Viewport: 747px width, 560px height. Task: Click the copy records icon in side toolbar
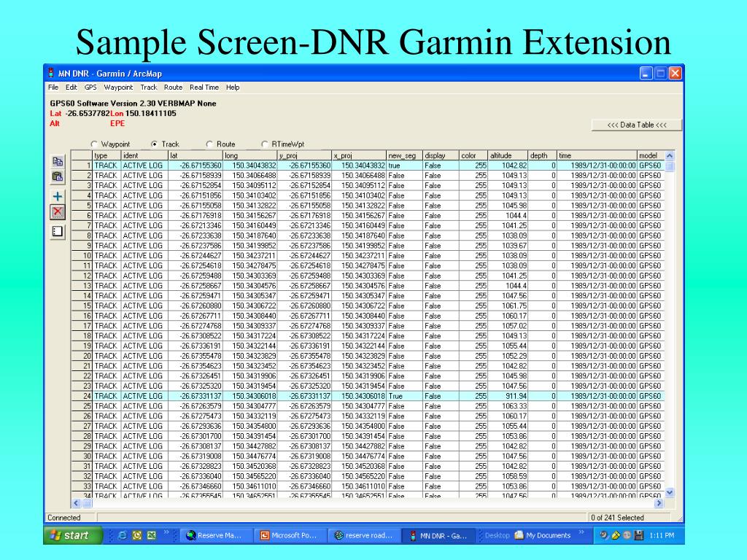58,162
